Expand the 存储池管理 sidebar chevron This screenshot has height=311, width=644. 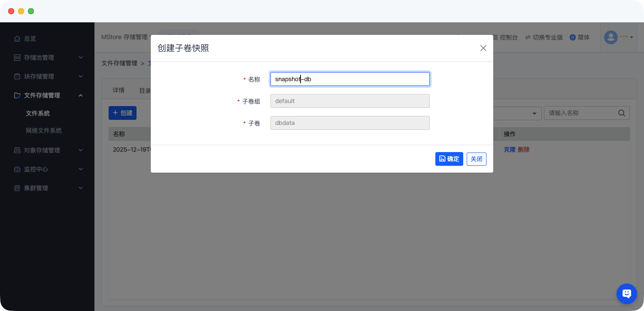point(81,58)
